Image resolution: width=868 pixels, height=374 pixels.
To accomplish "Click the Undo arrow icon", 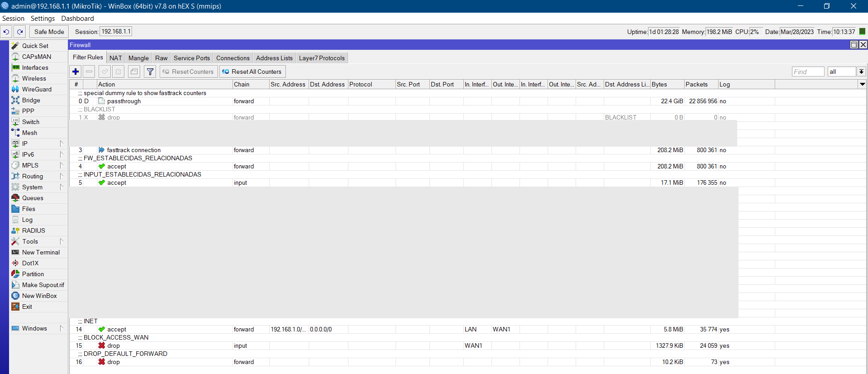I will 6,32.
